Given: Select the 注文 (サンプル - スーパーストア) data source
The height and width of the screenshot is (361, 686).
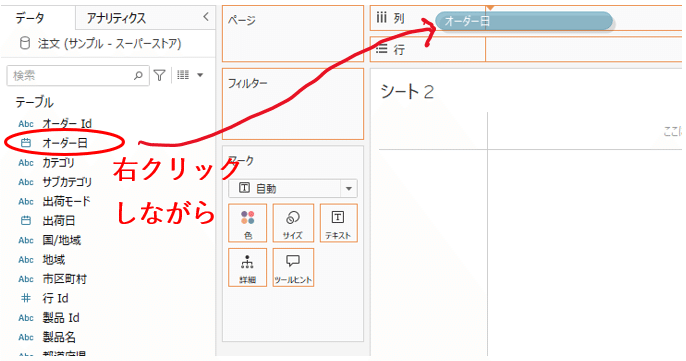Looking at the screenshot, I should [x=109, y=43].
